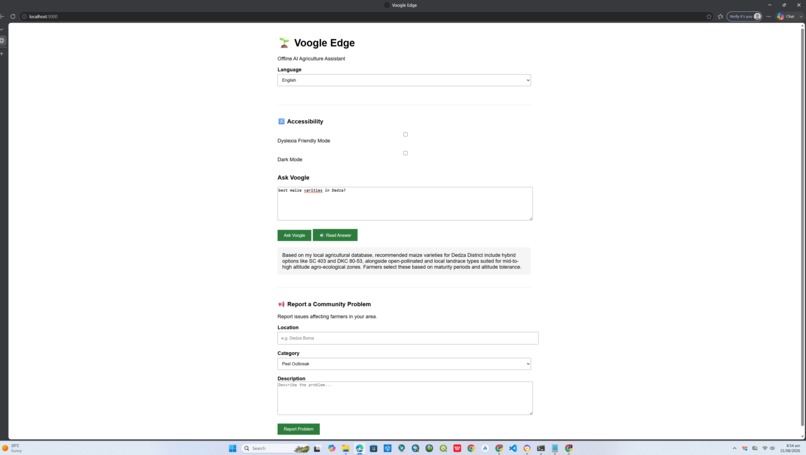806x455 pixels.
Task: Add page to favorites star icon
Action: [x=709, y=16]
